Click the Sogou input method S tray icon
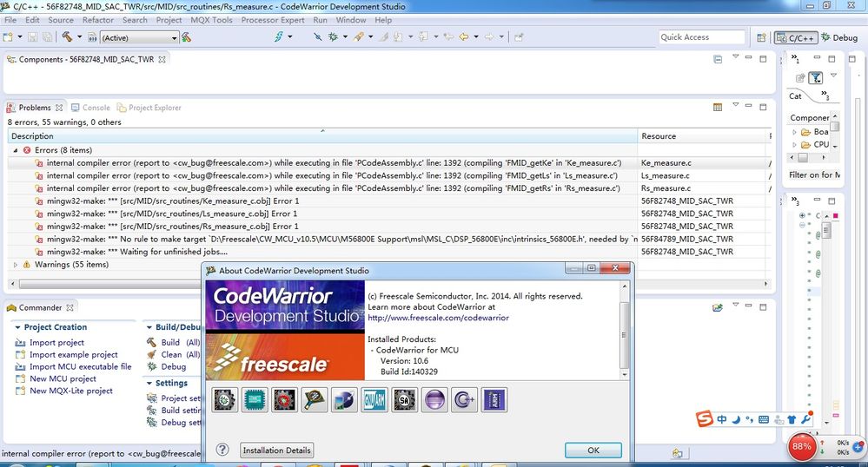The width and height of the screenshot is (868, 467). coord(705,419)
